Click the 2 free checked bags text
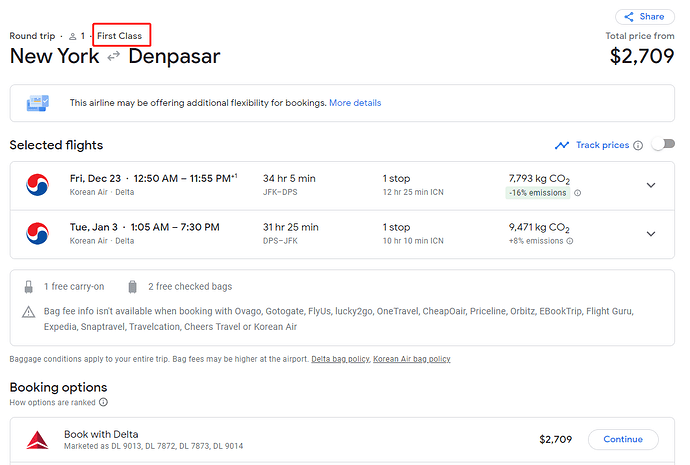This screenshot has width=690, height=465. coord(190,286)
